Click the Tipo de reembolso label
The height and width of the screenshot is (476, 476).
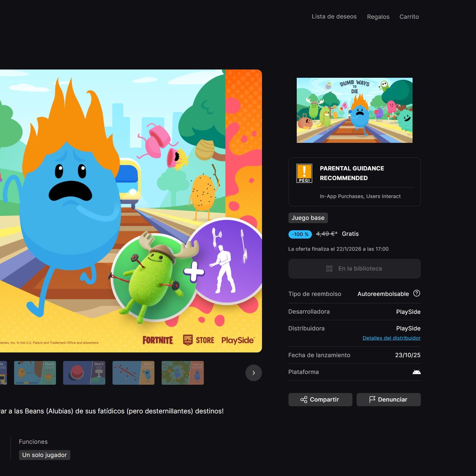pos(315,294)
